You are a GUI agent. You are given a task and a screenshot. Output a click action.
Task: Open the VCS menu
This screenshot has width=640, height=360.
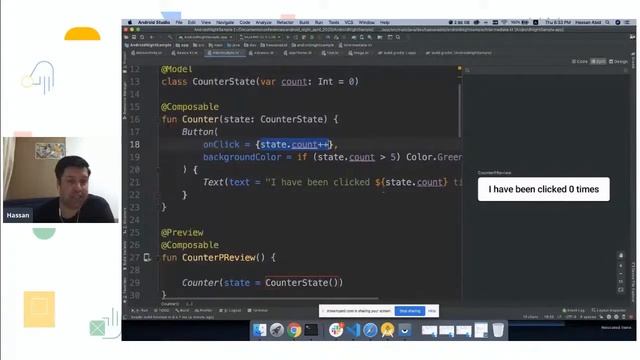click(x=349, y=22)
